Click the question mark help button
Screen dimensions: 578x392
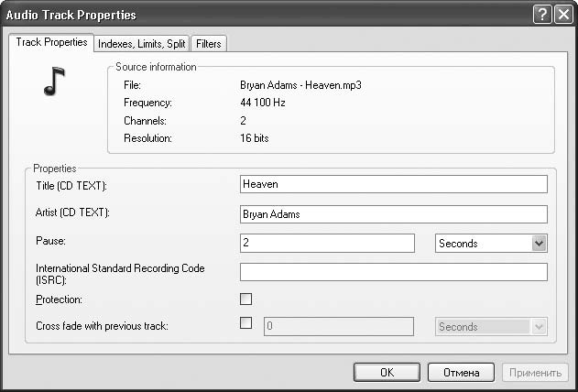click(541, 15)
